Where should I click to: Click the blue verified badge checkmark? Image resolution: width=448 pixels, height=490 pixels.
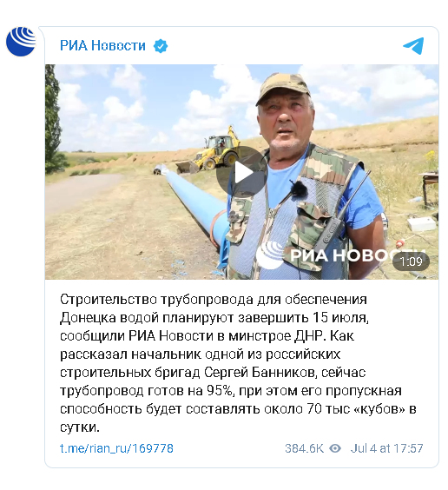[161, 46]
